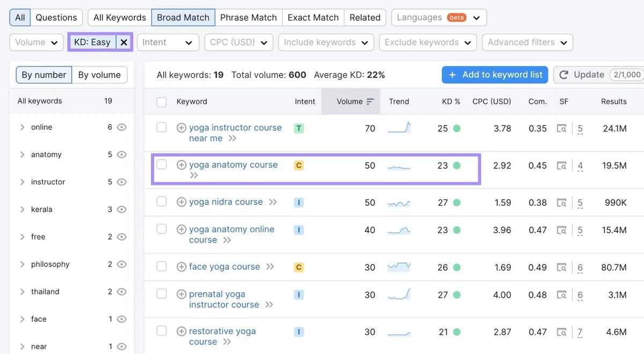Image resolution: width=644 pixels, height=354 pixels.
Task: Select the thailand keyword group row
Action: 71,291
